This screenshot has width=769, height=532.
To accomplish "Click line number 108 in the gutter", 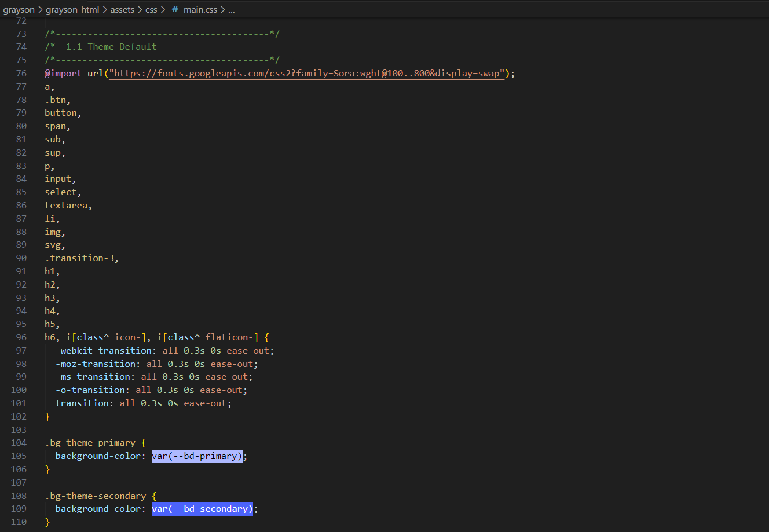I will click(19, 496).
